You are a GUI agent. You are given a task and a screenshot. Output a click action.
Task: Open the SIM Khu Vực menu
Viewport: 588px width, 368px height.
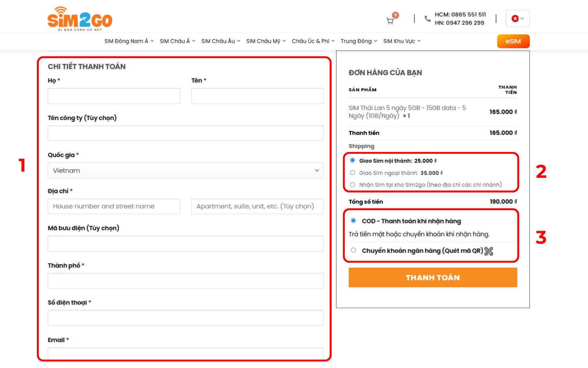[x=401, y=41]
